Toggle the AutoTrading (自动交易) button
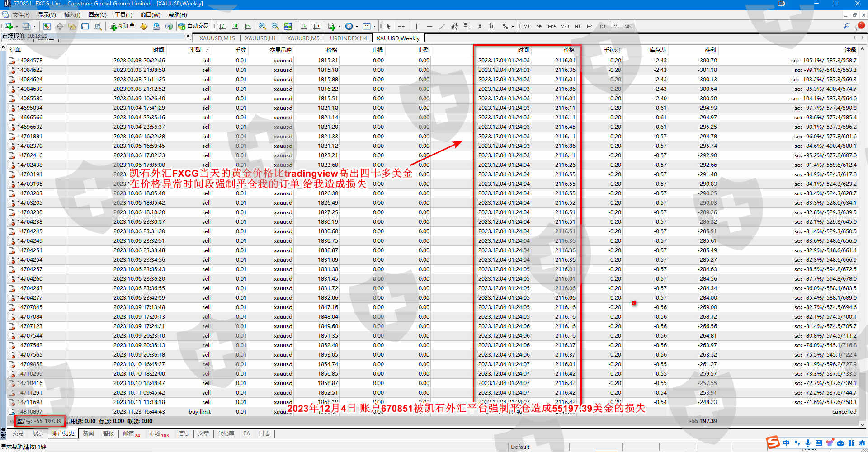 click(193, 26)
